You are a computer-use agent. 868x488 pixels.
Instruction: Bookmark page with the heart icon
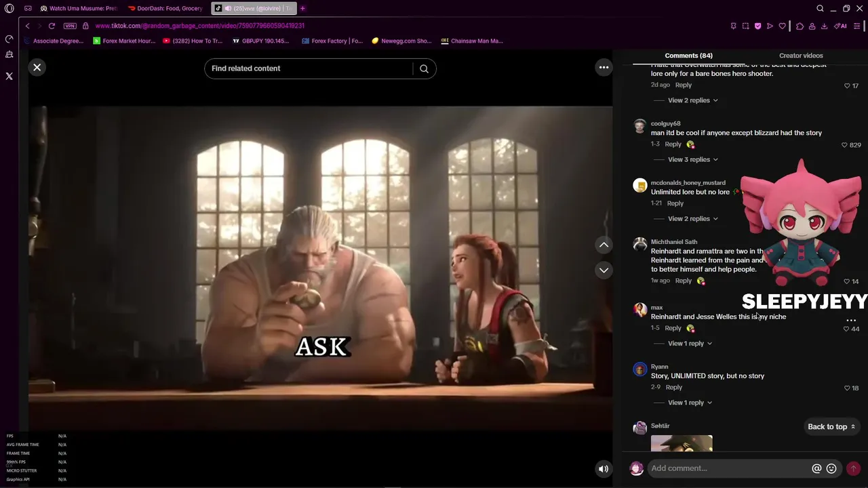pyautogui.click(x=782, y=26)
